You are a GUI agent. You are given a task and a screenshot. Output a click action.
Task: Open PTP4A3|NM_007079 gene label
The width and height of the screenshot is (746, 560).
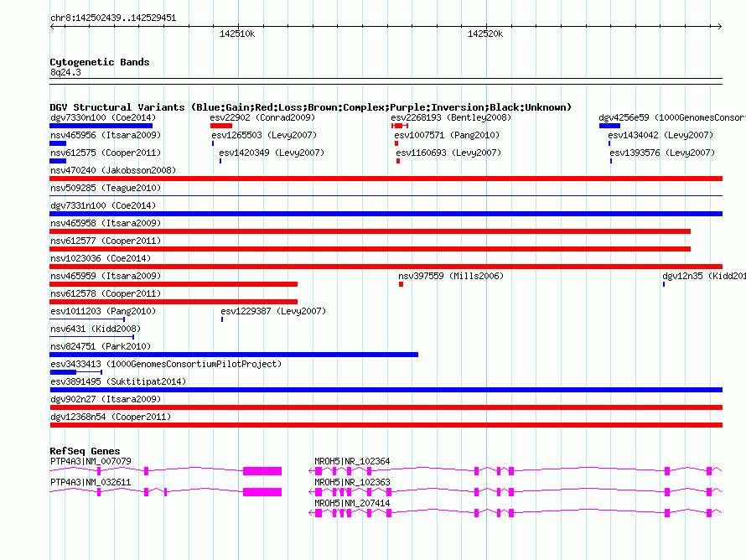pos(91,462)
